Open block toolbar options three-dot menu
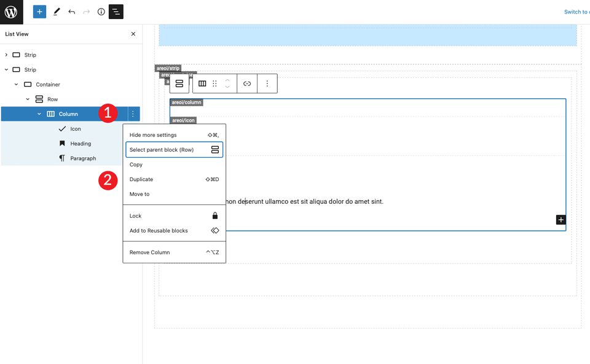Screen dimensions: 590x364 tap(267, 83)
